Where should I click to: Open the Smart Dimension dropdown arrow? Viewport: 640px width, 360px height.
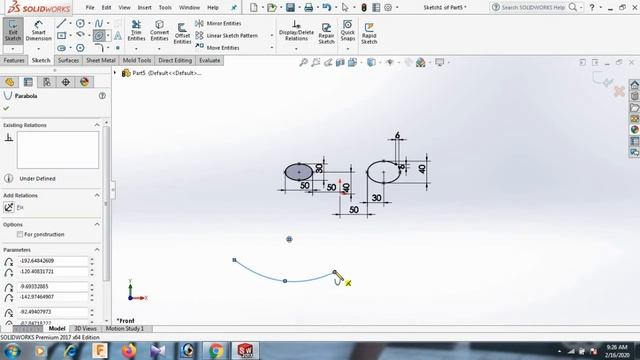point(38,49)
